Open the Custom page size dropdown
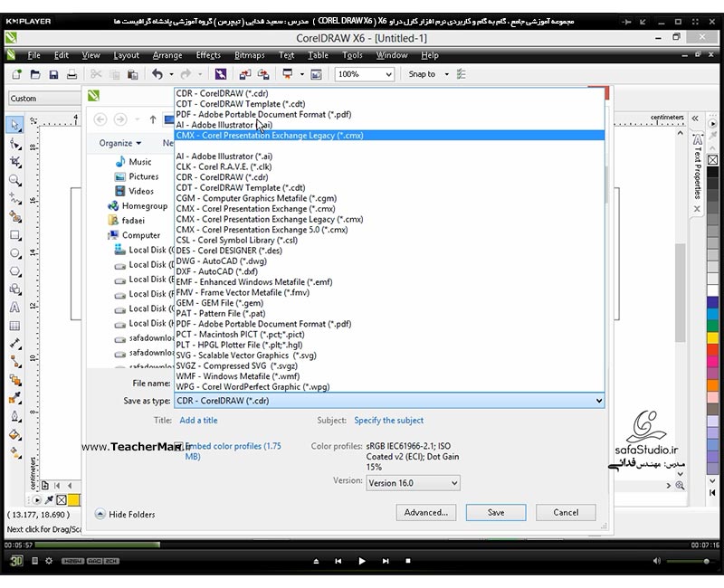This screenshot has width=724, height=588. coord(44,99)
